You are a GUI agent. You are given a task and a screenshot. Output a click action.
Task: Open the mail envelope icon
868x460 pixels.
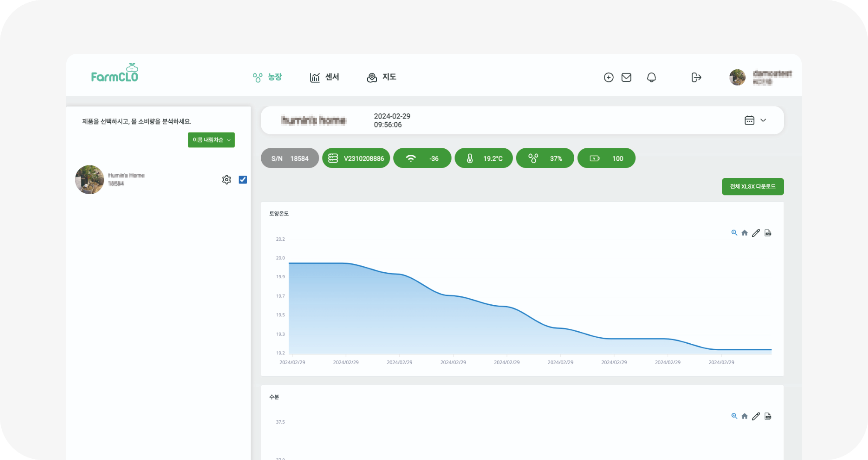pos(626,77)
